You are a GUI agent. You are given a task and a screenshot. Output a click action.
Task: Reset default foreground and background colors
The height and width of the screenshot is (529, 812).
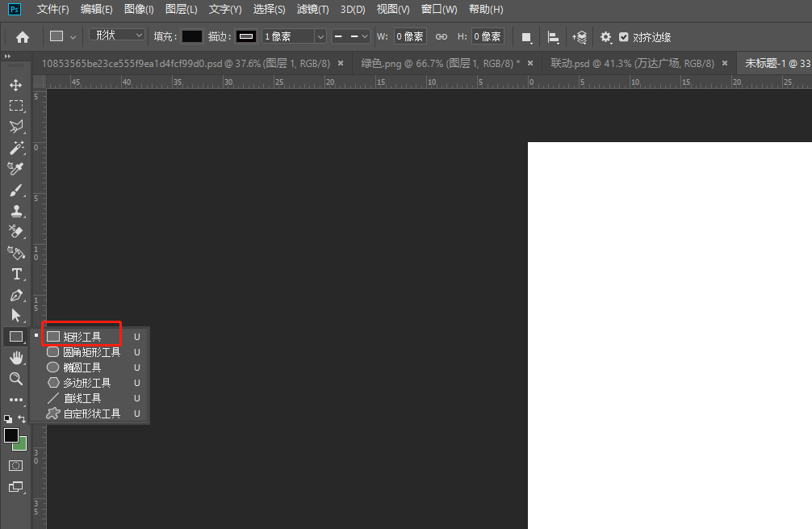pos(8,418)
